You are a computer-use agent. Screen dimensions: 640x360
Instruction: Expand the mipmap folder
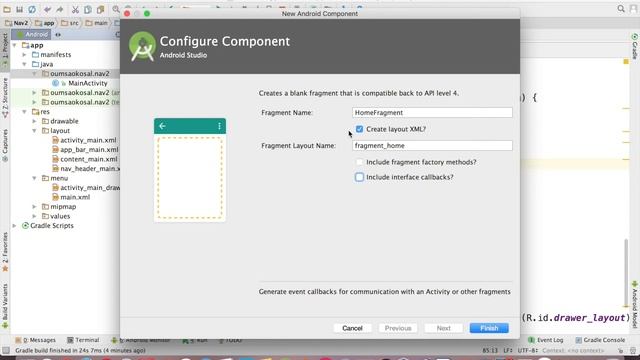(x=35, y=207)
